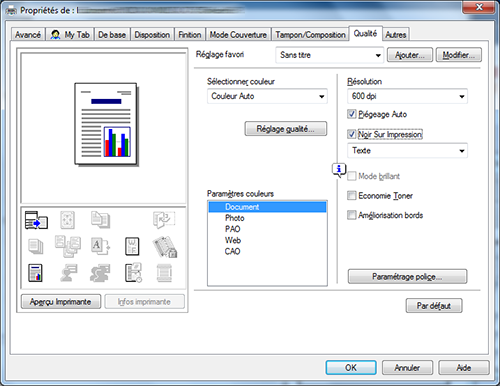
Task: Click the Modifier... button
Action: (459, 55)
